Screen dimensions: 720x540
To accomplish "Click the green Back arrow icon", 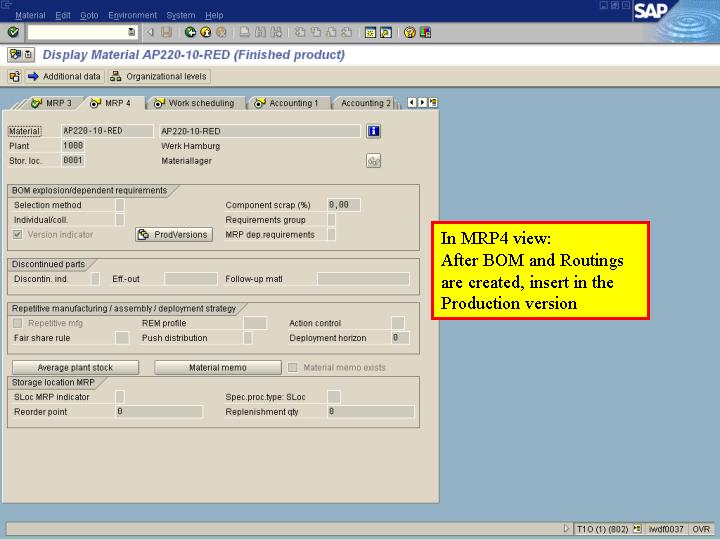I will [x=190, y=32].
